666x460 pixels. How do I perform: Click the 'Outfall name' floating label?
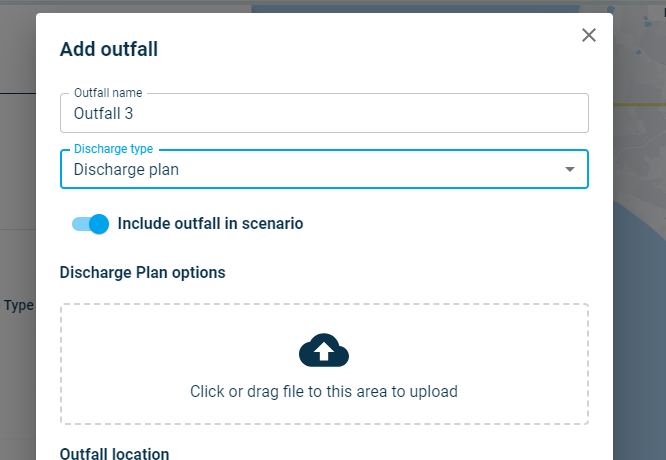[108, 93]
